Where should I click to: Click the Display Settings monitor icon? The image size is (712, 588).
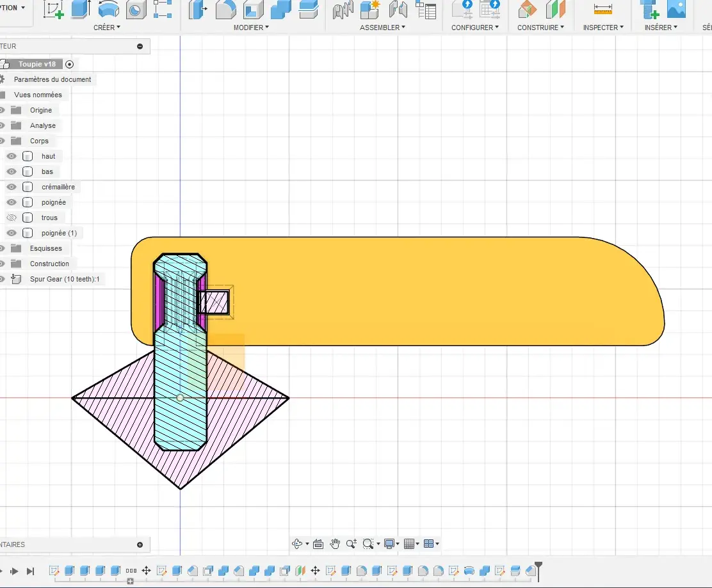(x=389, y=544)
